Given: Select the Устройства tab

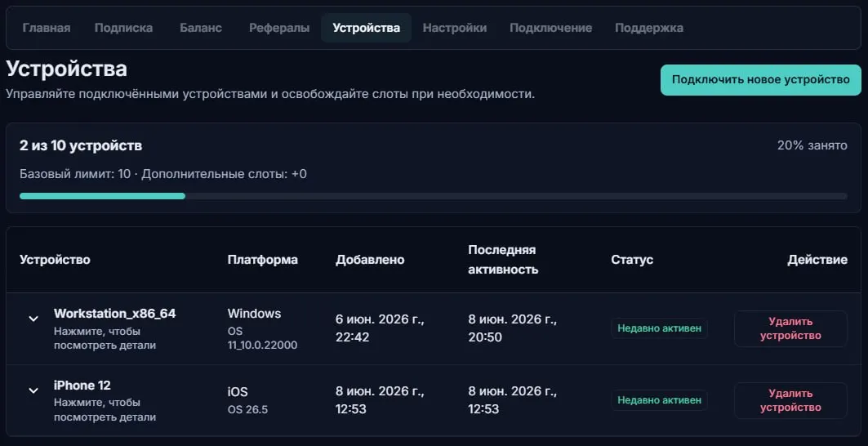Looking at the screenshot, I should coord(367,28).
